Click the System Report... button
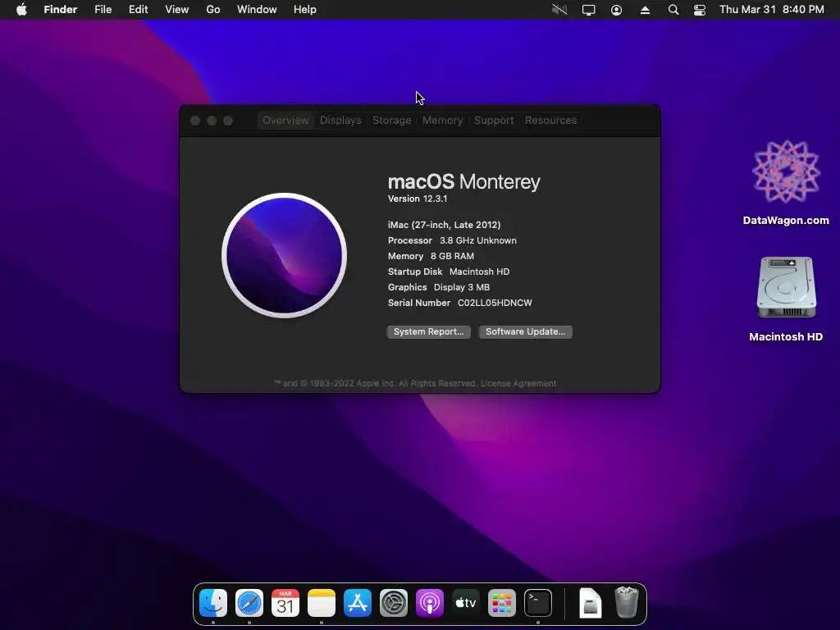Viewport: 840px width, 630px height. tap(428, 331)
